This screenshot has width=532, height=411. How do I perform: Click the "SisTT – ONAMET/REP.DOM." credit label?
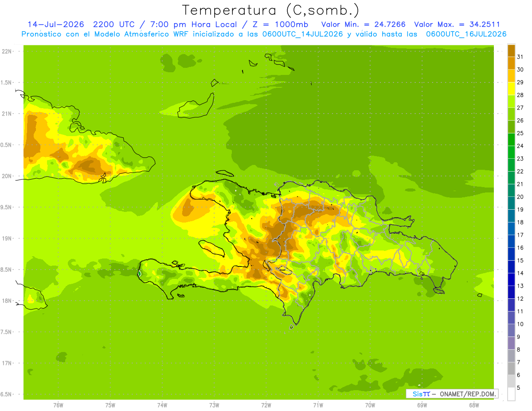click(x=452, y=394)
